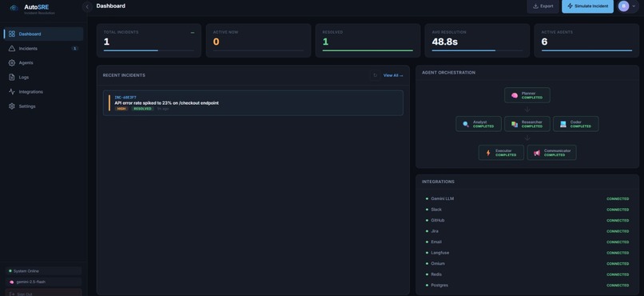Open the API error rate spiked incident

(x=253, y=102)
